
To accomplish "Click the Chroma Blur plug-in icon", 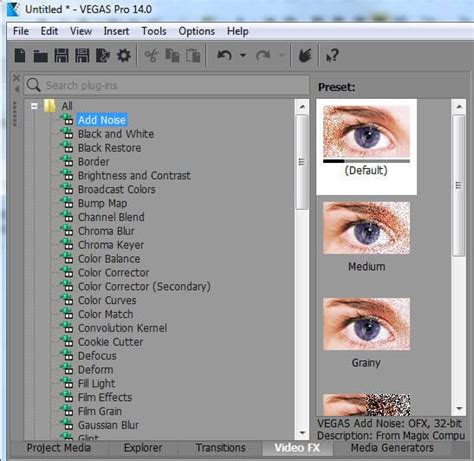I will pos(67,230).
